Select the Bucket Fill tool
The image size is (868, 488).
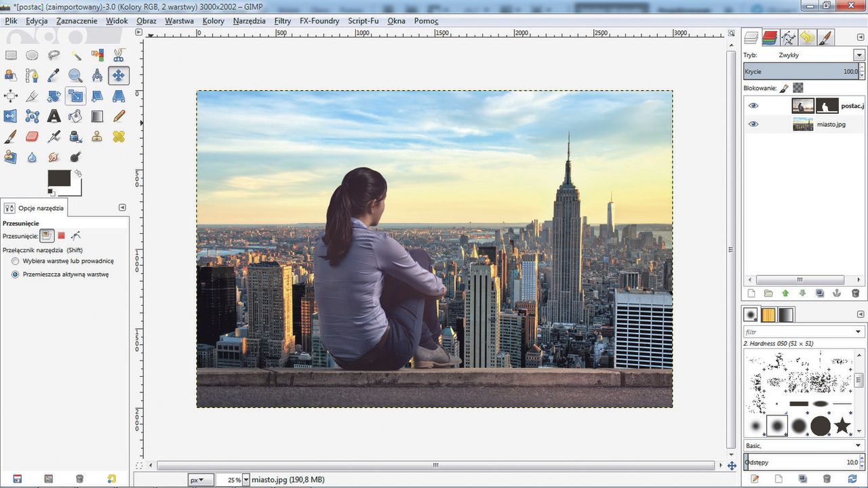[75, 117]
